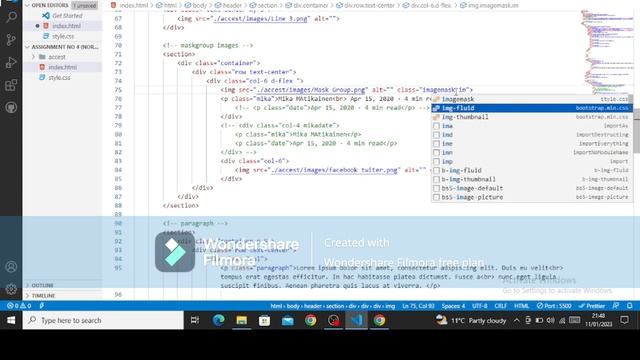Image resolution: width=640 pixels, height=360 pixels.
Task: Collapse the Assignment No 4 folder section
Action: (x=62, y=47)
